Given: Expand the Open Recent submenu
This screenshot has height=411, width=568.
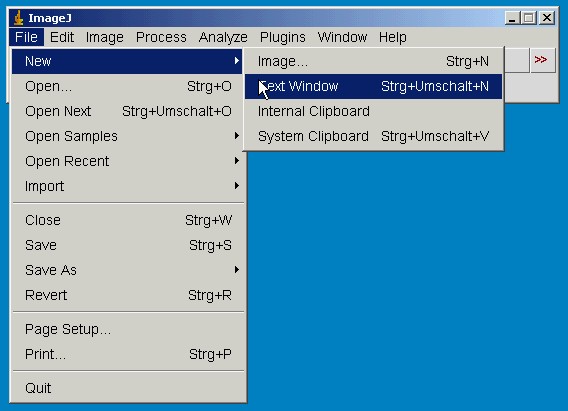Looking at the screenshot, I should tap(127, 161).
